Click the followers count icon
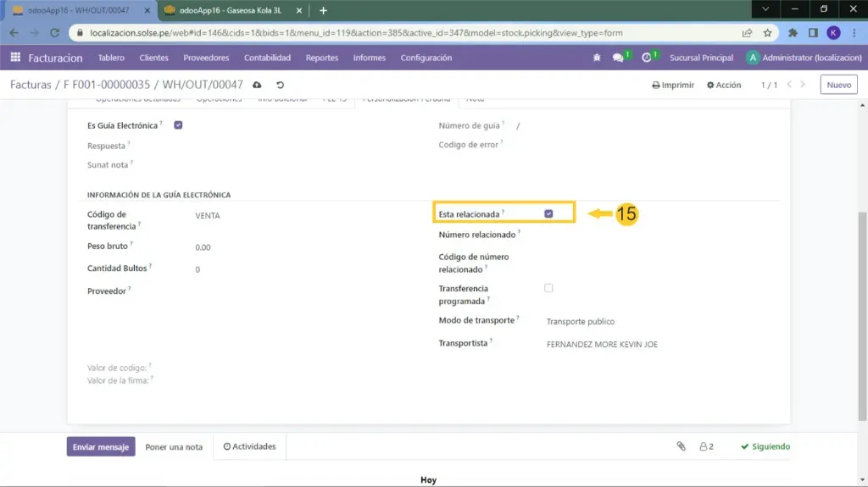 click(706, 446)
